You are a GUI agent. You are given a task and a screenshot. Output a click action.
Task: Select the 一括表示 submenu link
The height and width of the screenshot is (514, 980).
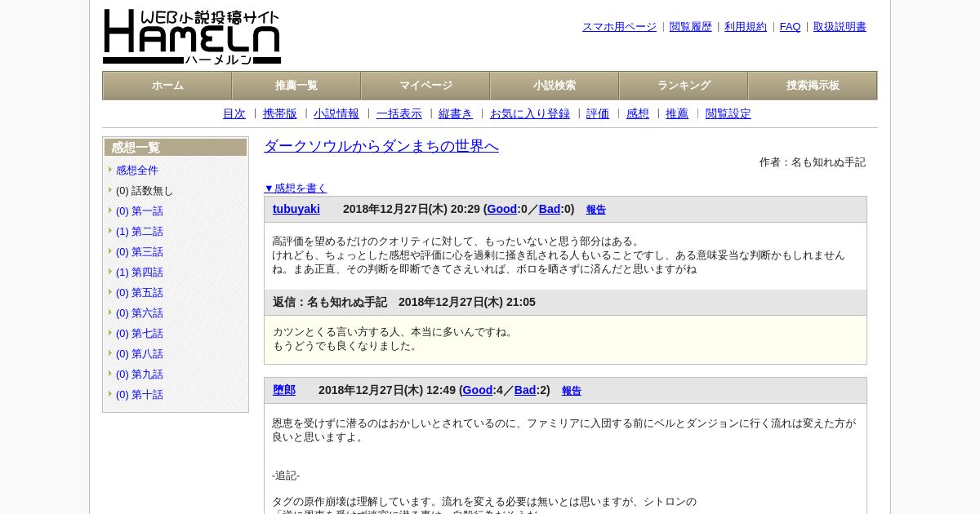[399, 114]
